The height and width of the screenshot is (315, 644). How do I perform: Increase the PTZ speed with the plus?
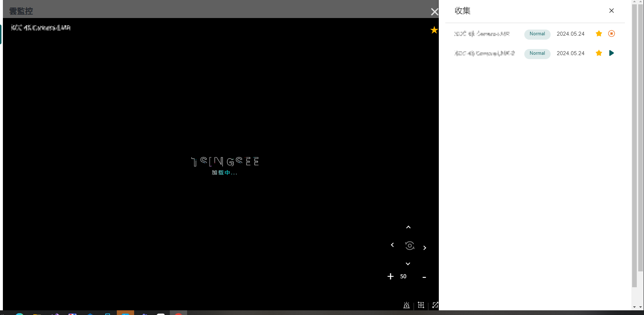[x=391, y=276]
